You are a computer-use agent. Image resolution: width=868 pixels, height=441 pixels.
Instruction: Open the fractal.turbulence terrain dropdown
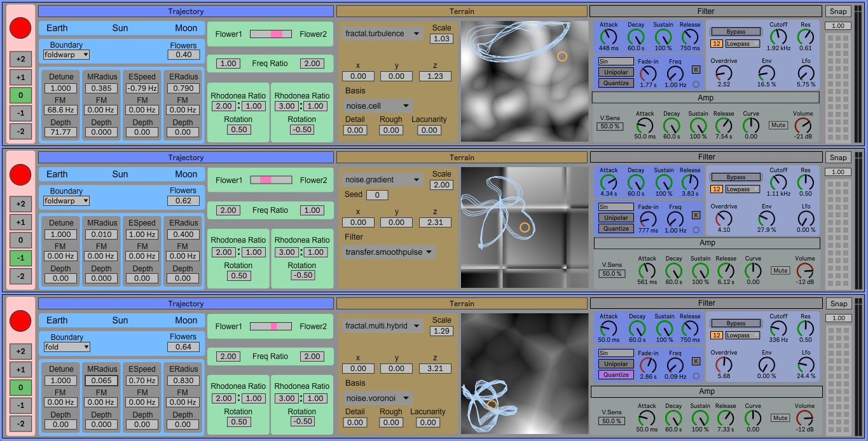[x=382, y=34]
